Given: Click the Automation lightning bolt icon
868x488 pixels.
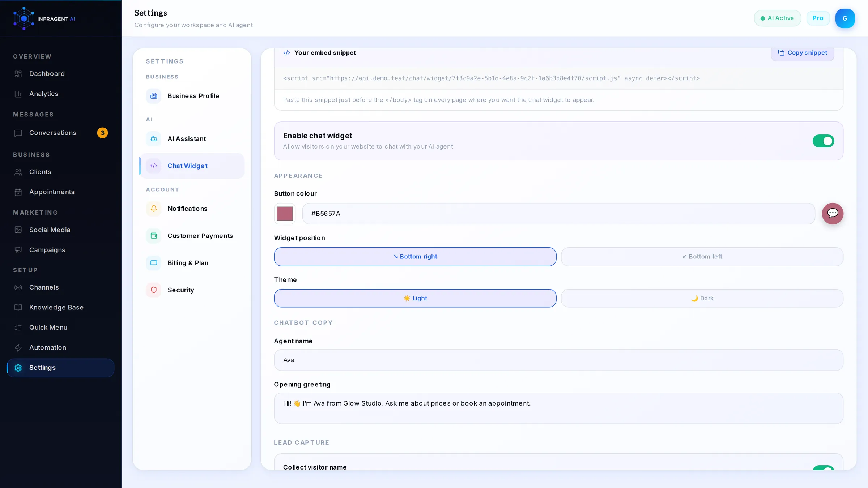Looking at the screenshot, I should tap(18, 348).
